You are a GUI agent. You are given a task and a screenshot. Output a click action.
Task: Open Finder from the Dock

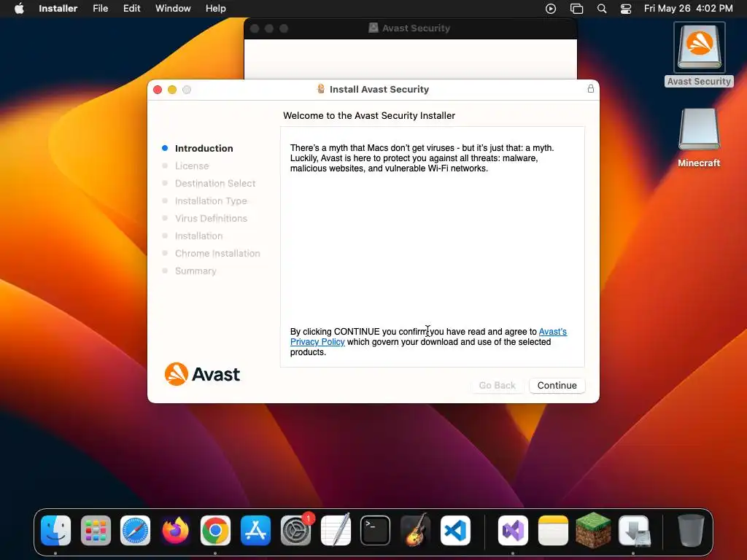click(x=55, y=531)
